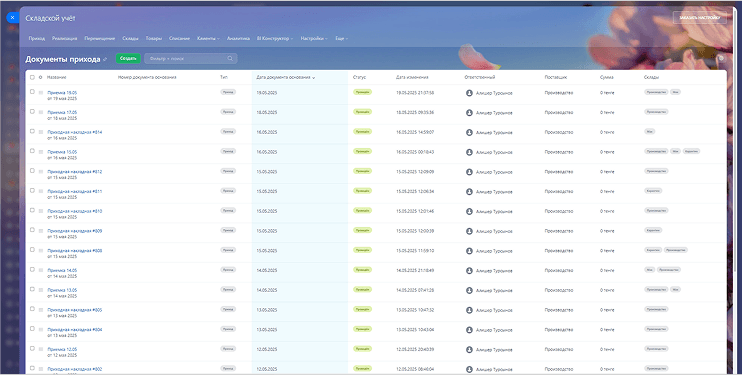Click responsible user avatar in Приходная накладная #814 row

tap(469, 132)
